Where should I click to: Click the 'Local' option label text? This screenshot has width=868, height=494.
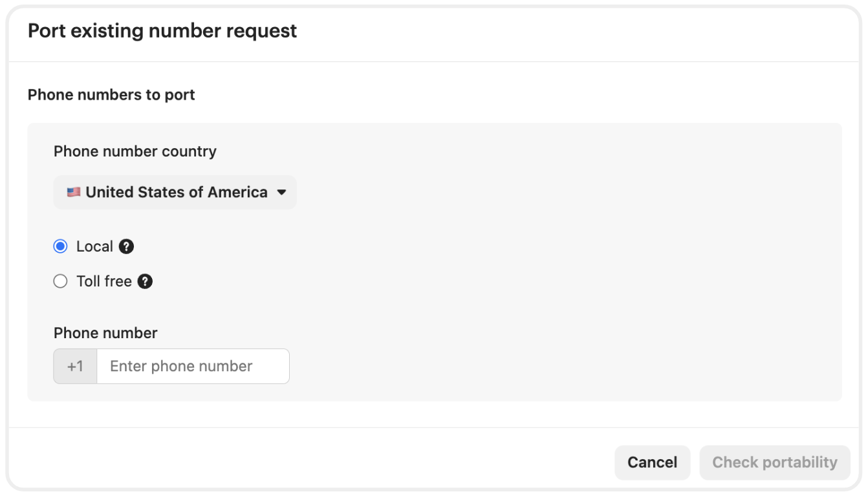click(94, 246)
